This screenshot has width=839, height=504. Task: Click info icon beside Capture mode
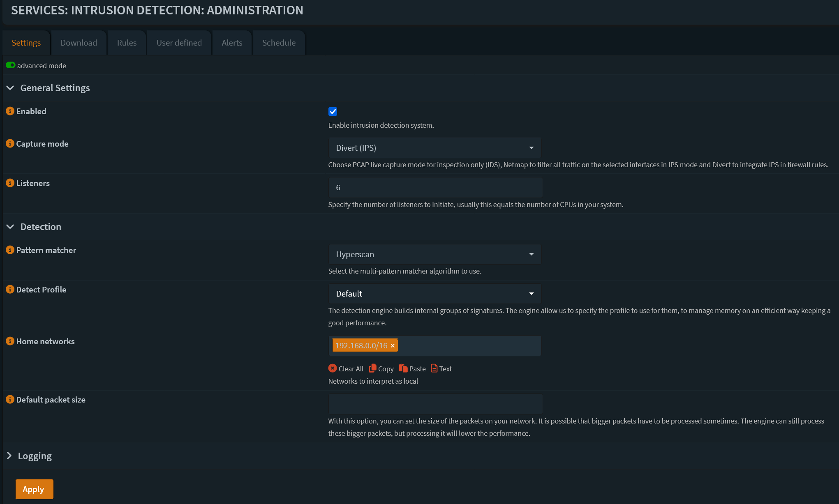point(10,144)
